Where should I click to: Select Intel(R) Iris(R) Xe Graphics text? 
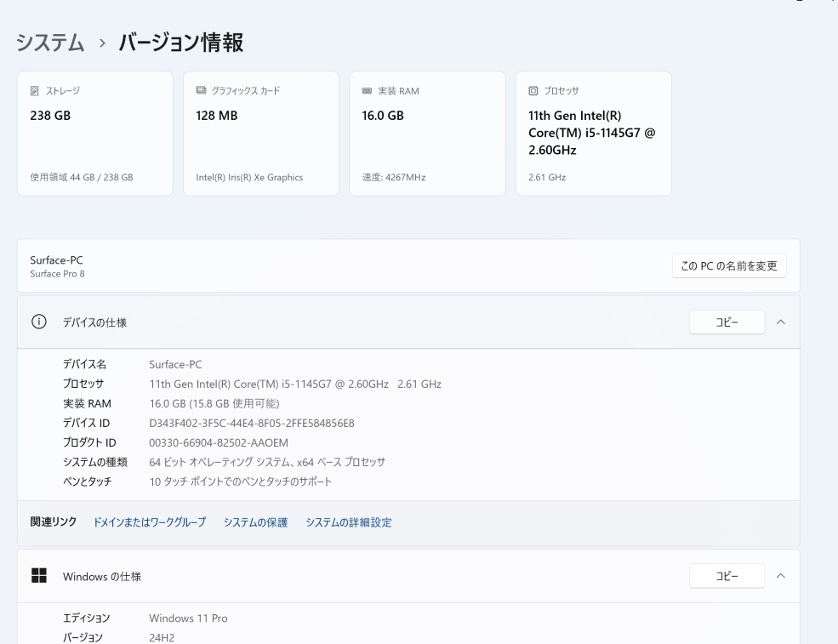[249, 178]
